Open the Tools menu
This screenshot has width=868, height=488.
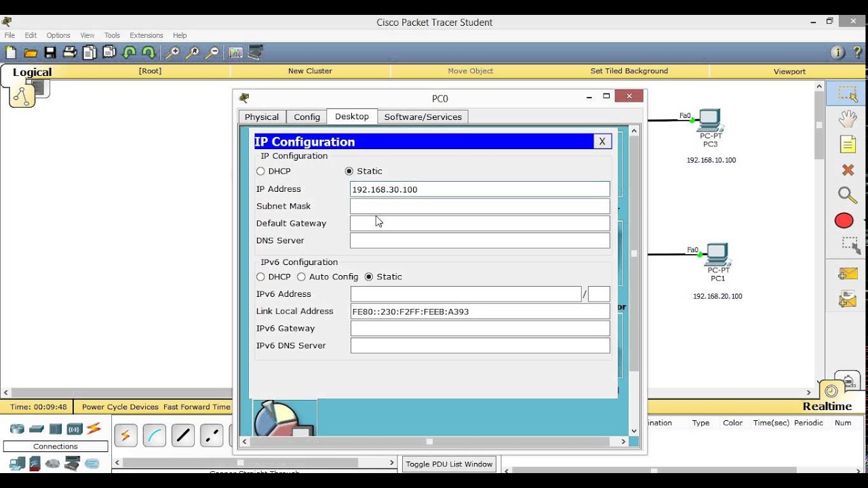pos(112,35)
